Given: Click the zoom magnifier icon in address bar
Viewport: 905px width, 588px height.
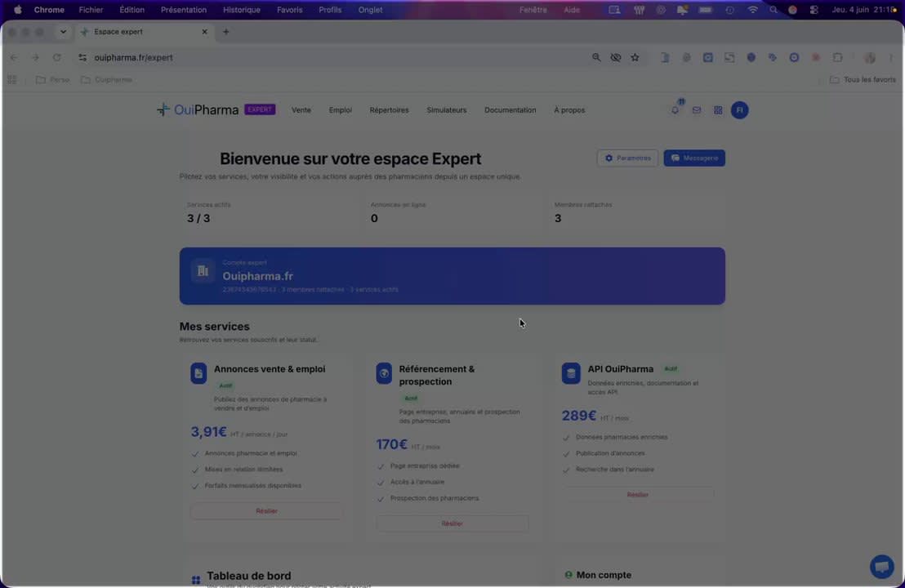Looking at the screenshot, I should click(x=596, y=58).
